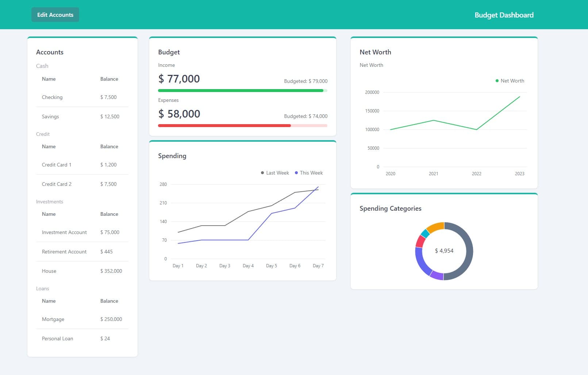Click the Spending chart title
The width and height of the screenshot is (588, 375).
172,156
